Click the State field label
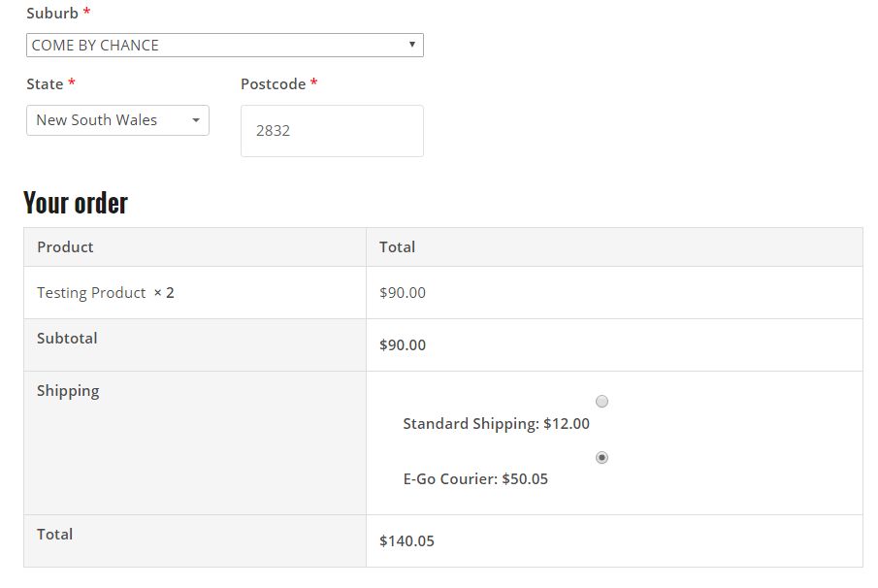Image resolution: width=878 pixels, height=588 pixels. click(45, 84)
